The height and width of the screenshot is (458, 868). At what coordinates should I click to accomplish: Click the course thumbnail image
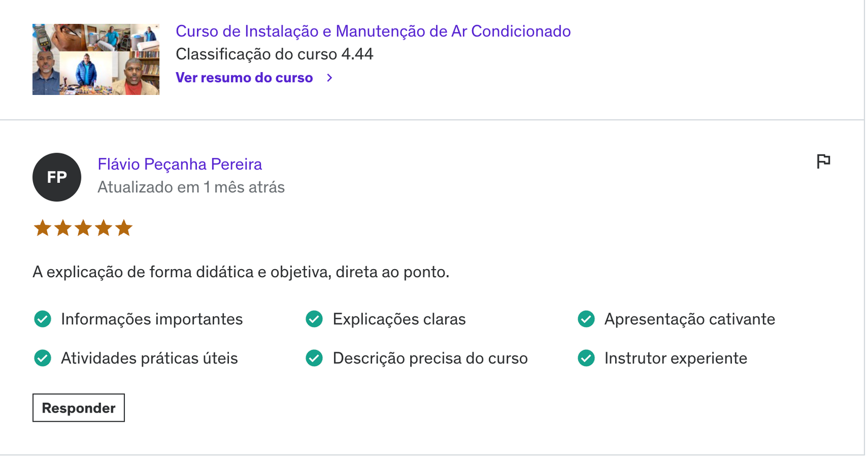coord(96,59)
